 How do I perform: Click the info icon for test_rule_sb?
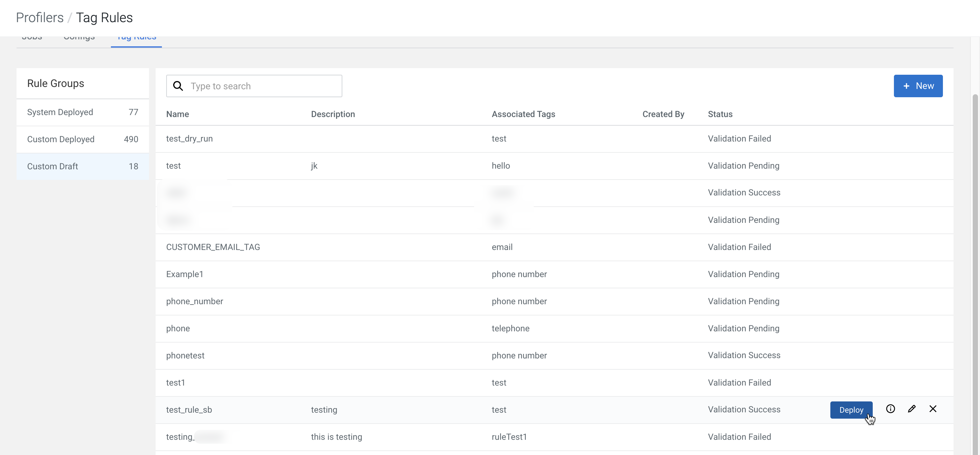(x=890, y=409)
